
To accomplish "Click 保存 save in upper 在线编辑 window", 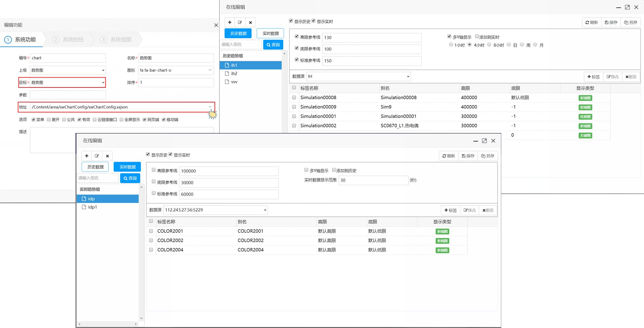I will 611,22.
